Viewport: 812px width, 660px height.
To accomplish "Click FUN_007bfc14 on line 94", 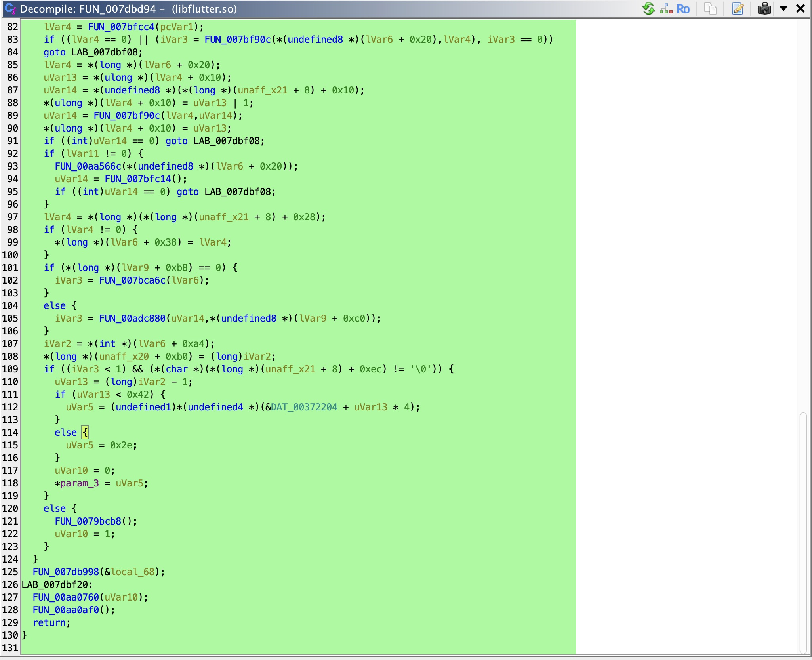I will [x=138, y=179].
